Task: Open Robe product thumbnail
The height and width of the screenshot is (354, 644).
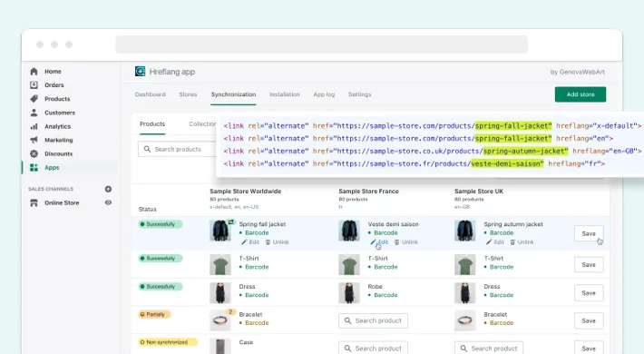Action: pos(349,293)
